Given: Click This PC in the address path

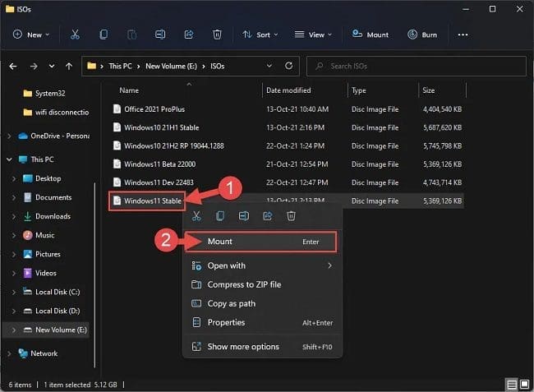Looking at the screenshot, I should [120, 66].
